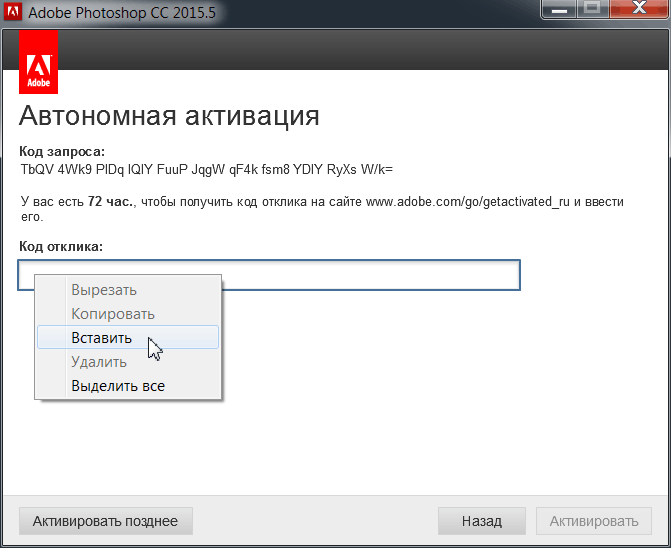Viewport: 671px width, 548px height.
Task: Go back with the Назад button
Action: tap(482, 521)
